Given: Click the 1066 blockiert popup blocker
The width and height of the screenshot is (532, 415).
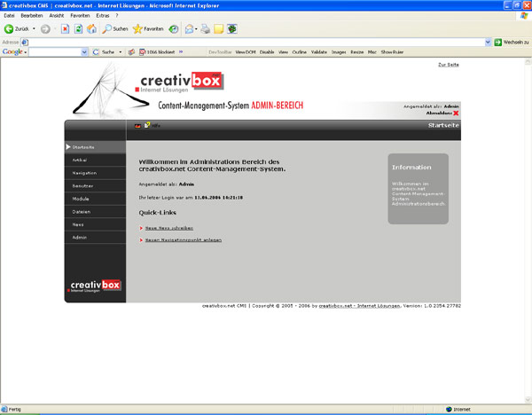Looking at the screenshot, I should click(x=158, y=52).
